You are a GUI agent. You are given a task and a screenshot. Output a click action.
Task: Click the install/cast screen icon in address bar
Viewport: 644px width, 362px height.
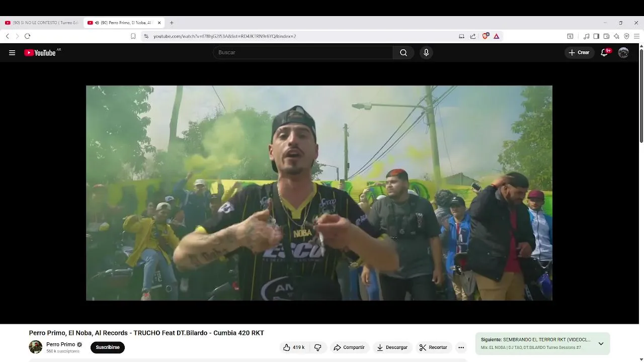(x=461, y=36)
